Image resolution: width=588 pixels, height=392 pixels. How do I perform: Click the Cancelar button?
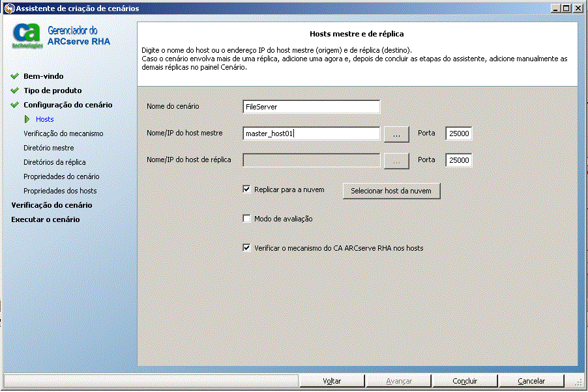[x=531, y=381]
